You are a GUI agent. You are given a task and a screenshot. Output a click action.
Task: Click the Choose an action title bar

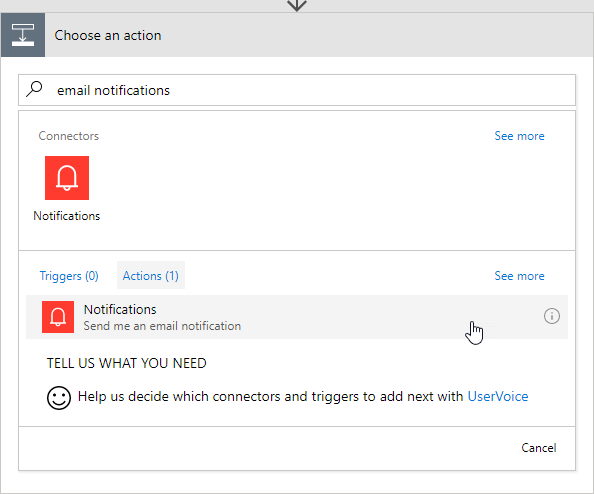(x=297, y=35)
